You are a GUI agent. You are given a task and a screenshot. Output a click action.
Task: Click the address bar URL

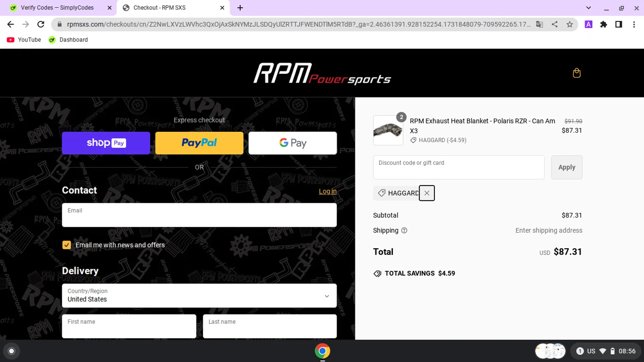pos(298,24)
